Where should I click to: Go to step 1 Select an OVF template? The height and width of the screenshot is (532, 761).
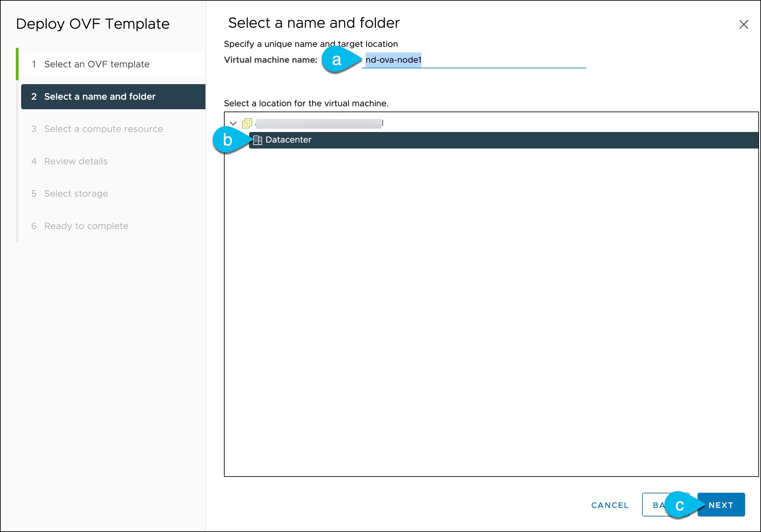pos(113,64)
